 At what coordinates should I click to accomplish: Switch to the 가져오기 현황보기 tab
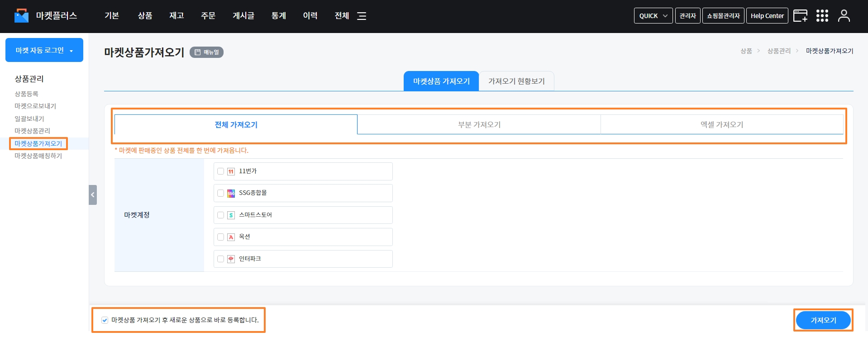click(516, 81)
